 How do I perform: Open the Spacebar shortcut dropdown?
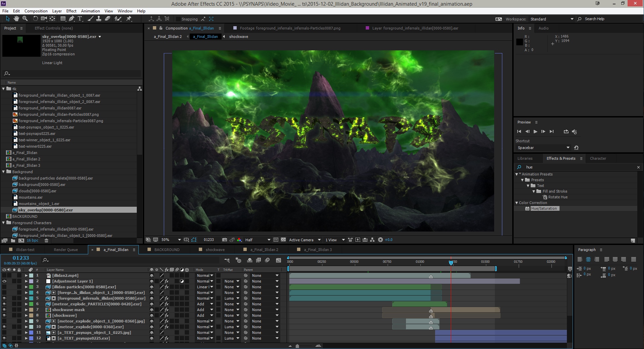(x=543, y=148)
